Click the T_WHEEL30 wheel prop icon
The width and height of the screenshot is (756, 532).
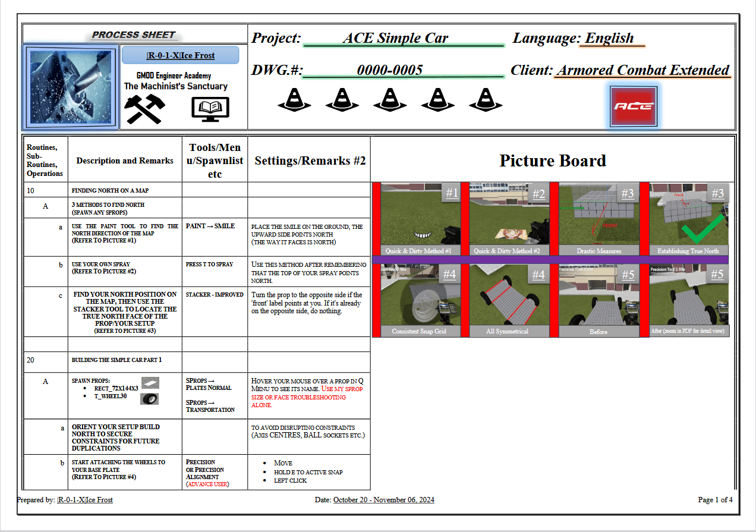(150, 399)
